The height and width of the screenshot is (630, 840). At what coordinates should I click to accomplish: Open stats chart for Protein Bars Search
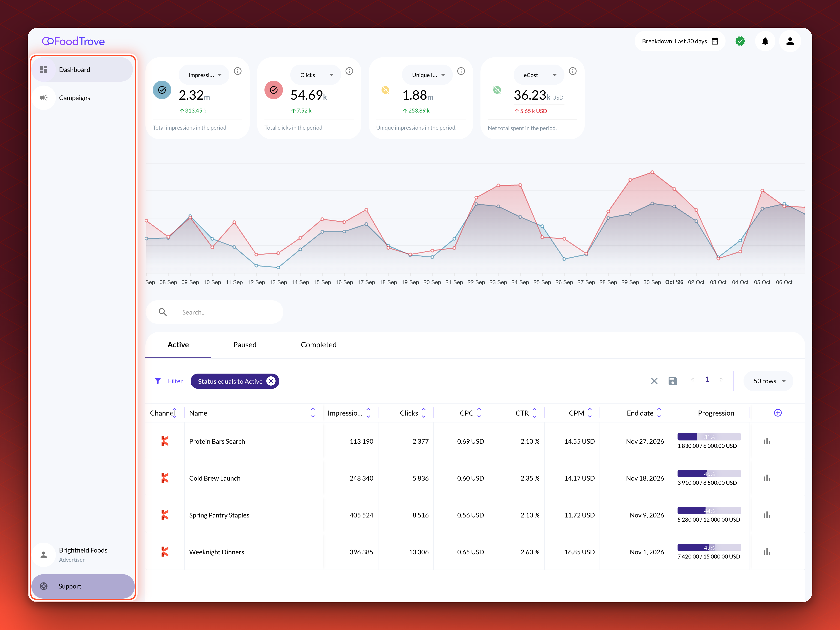pyautogui.click(x=767, y=441)
